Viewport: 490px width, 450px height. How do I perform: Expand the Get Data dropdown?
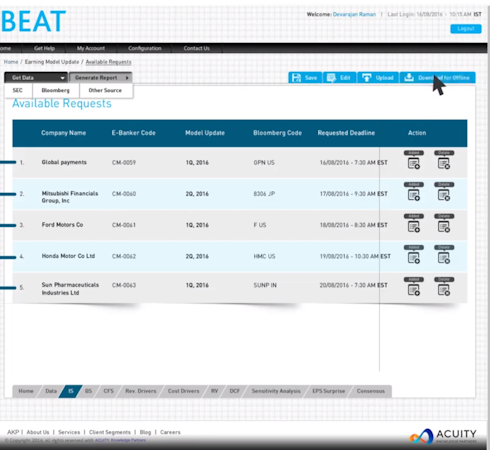36,78
